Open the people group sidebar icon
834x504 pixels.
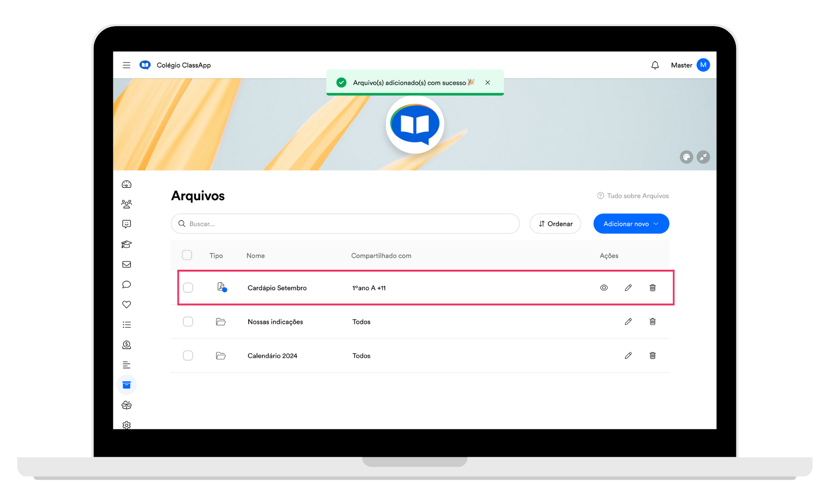[126, 204]
